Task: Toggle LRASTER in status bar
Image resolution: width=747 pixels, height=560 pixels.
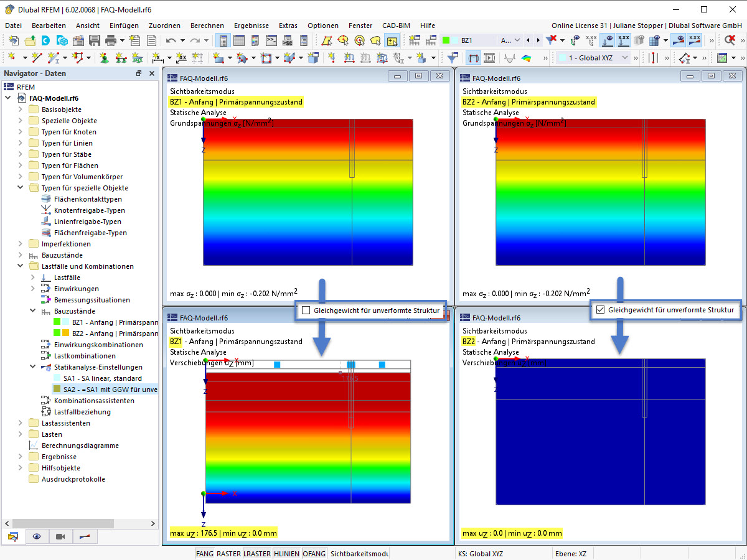Action: pos(257,553)
